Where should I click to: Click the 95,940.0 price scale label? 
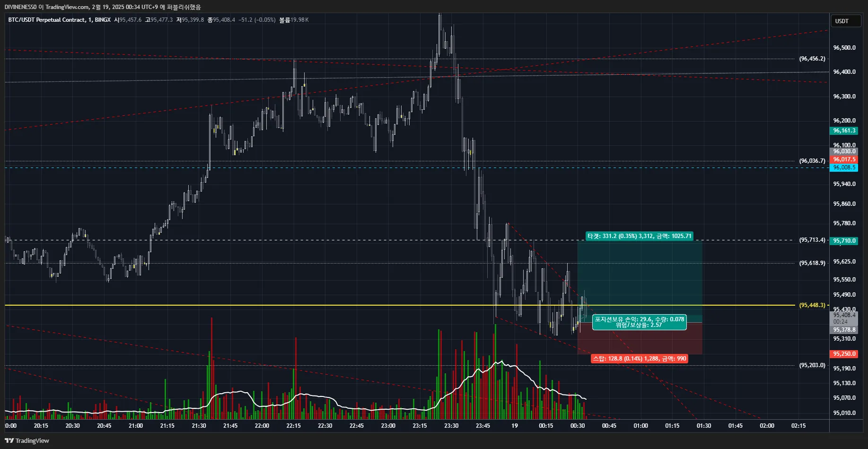[x=844, y=184]
